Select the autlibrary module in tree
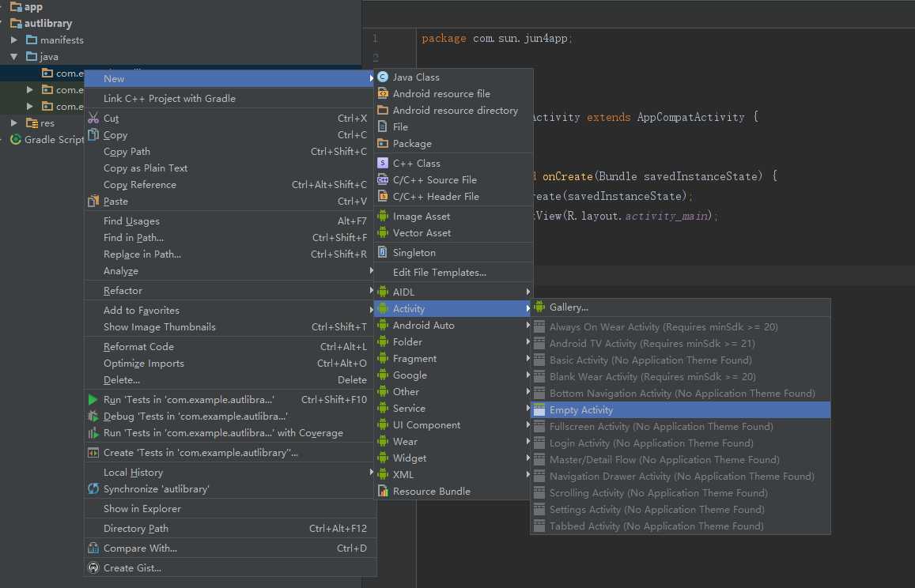Image resolution: width=915 pixels, height=588 pixels. [x=48, y=24]
